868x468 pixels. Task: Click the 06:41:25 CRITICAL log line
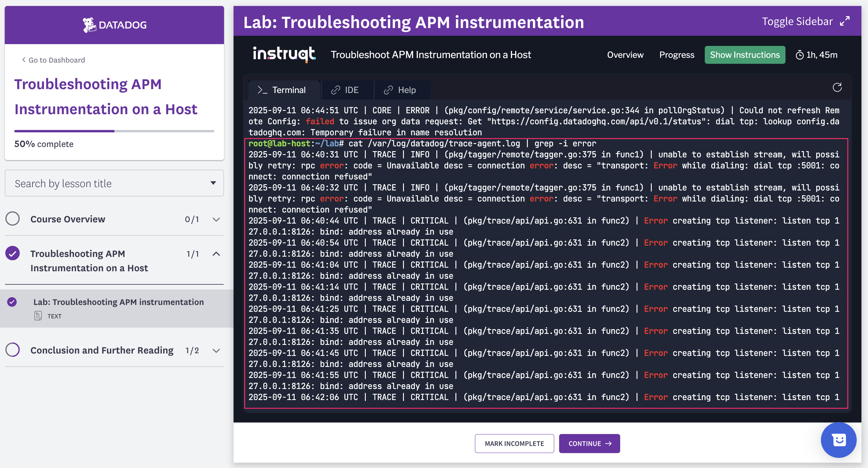coord(544,314)
